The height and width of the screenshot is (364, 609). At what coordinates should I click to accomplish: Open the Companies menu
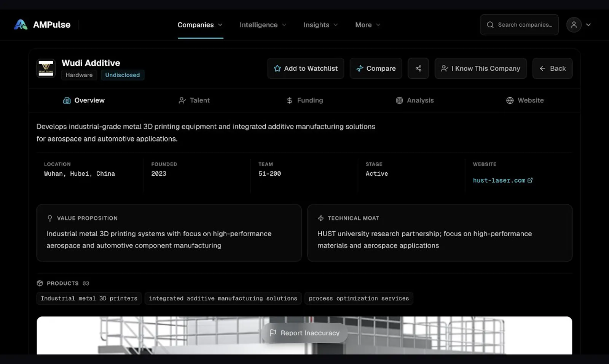[200, 25]
